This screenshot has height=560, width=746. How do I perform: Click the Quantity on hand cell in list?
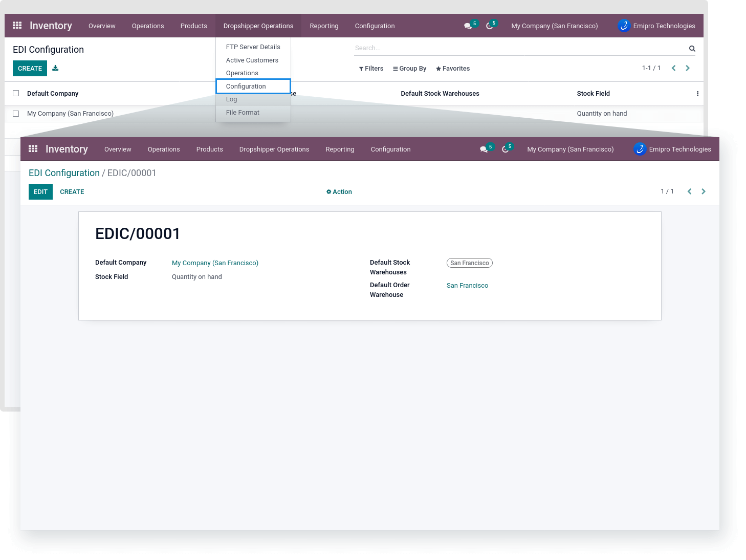(602, 114)
